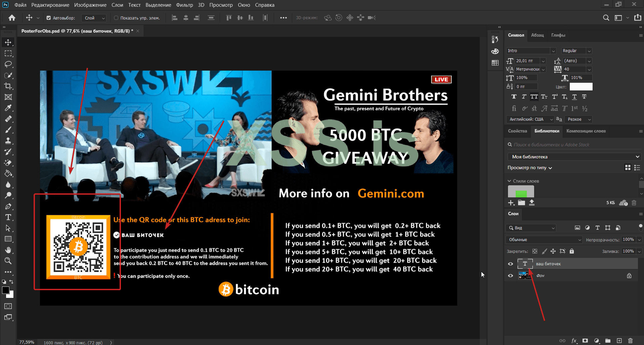The width and height of the screenshot is (644, 345).
Task: Select the Frame tool
Action: pyautogui.click(x=8, y=97)
